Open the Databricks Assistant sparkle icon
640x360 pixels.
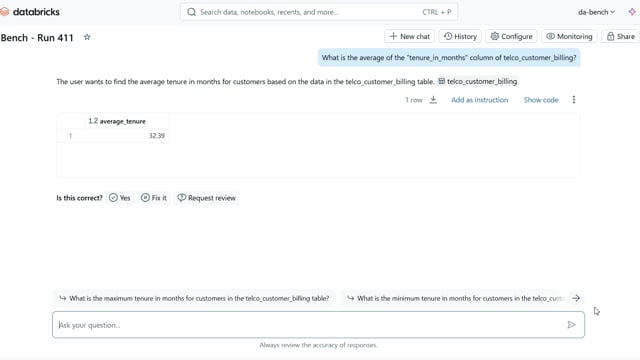(632, 12)
